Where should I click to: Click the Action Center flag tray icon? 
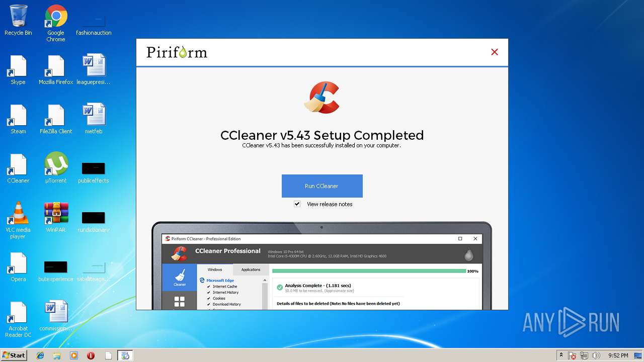(x=573, y=355)
